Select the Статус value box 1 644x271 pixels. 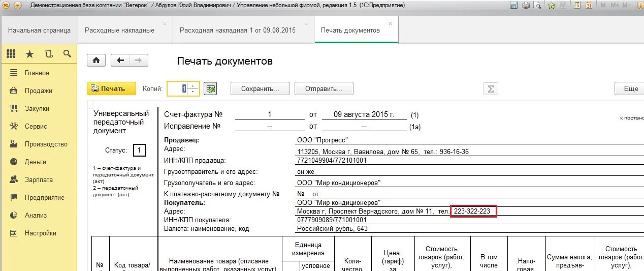(139, 150)
